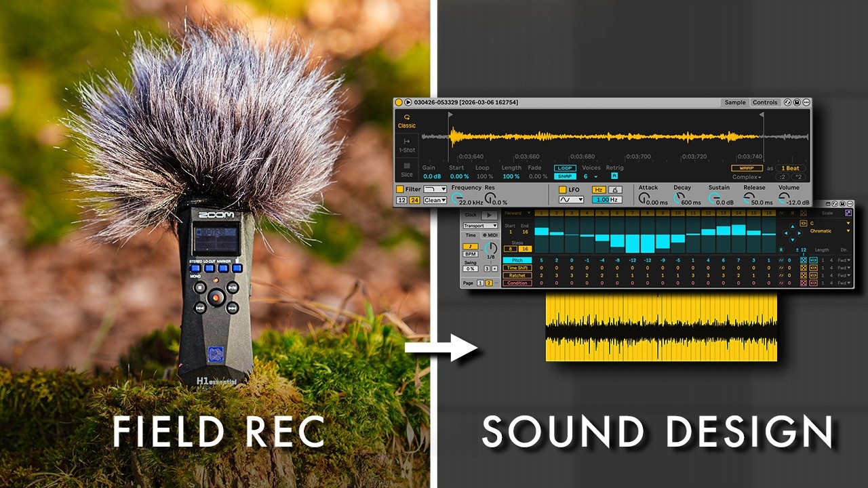Screen dimensions: 868x488
Task: Click the sequencer Clock play button
Action: 488,215
